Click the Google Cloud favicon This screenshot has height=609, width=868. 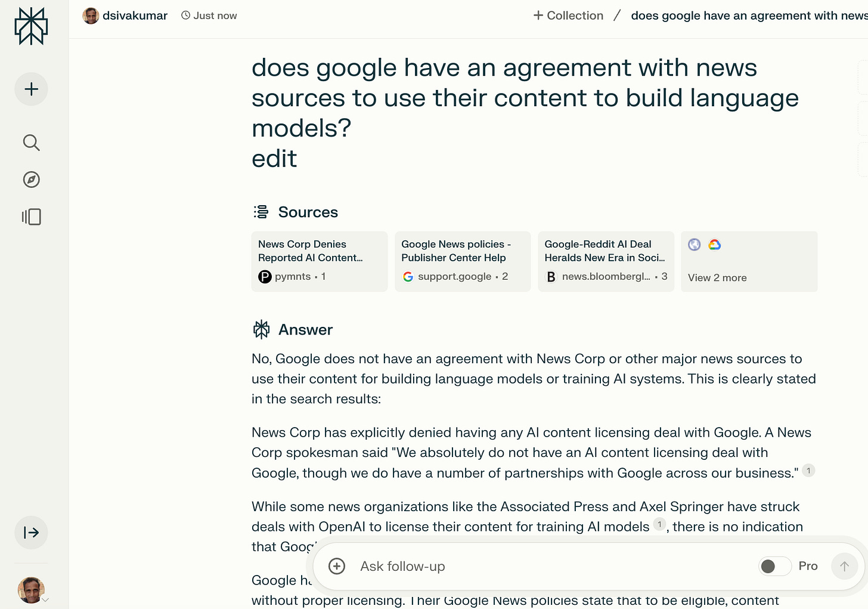(x=715, y=245)
